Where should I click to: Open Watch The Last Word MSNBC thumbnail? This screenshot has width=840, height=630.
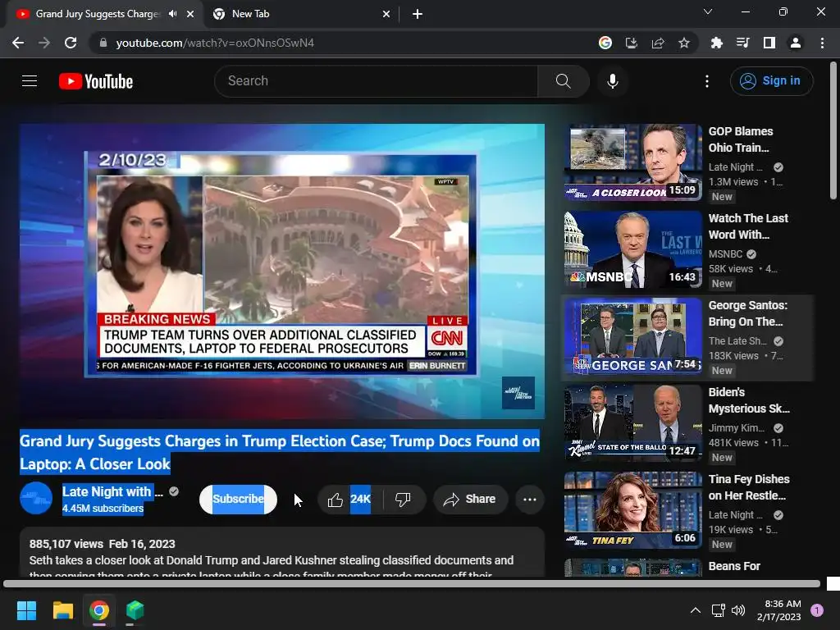click(x=632, y=249)
